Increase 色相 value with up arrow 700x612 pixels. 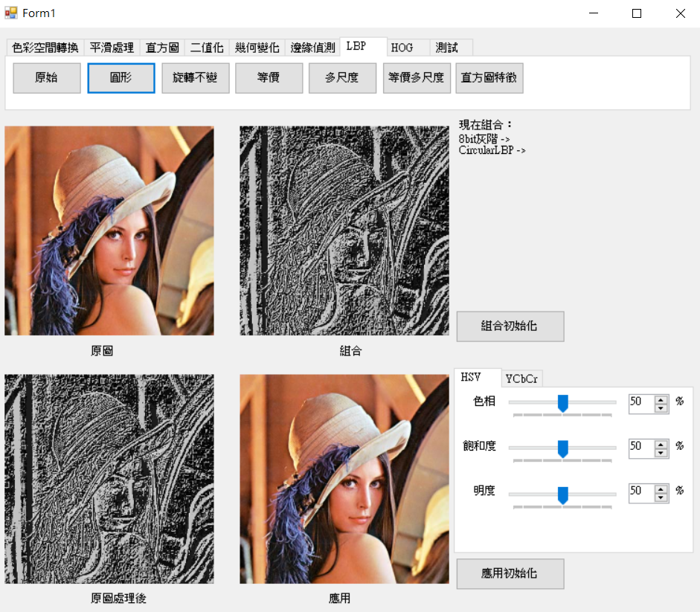click(661, 400)
